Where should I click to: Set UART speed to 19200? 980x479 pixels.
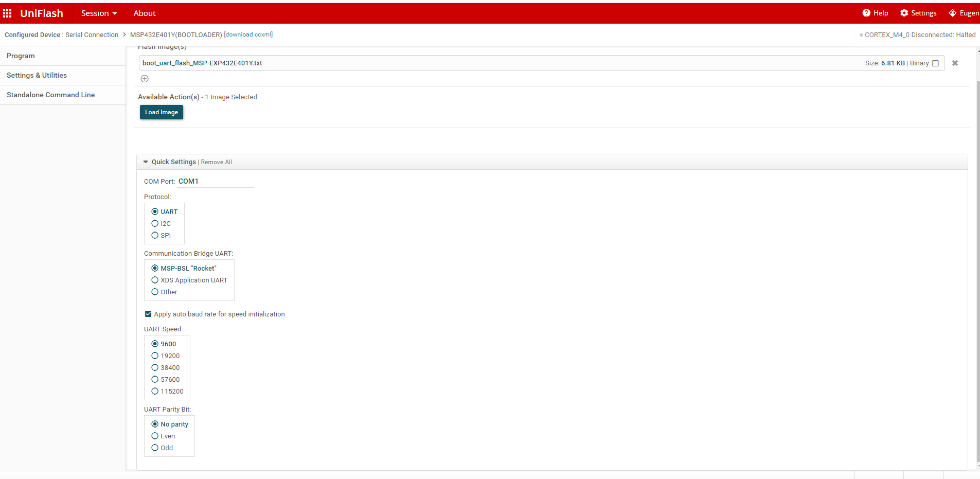point(155,356)
